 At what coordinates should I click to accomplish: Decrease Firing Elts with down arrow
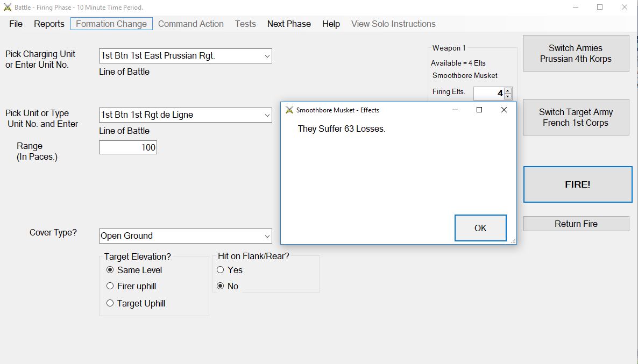(x=508, y=97)
